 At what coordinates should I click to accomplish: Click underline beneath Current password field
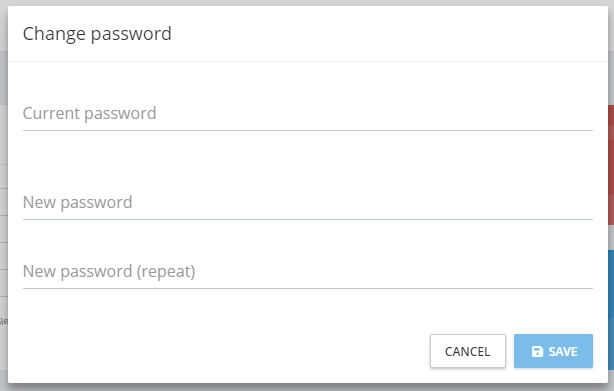coord(308,130)
